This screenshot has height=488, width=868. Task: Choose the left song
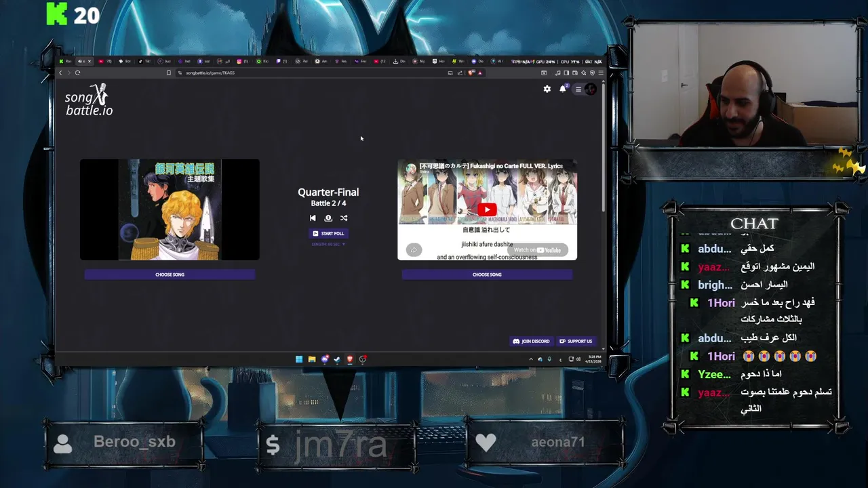pyautogui.click(x=170, y=274)
